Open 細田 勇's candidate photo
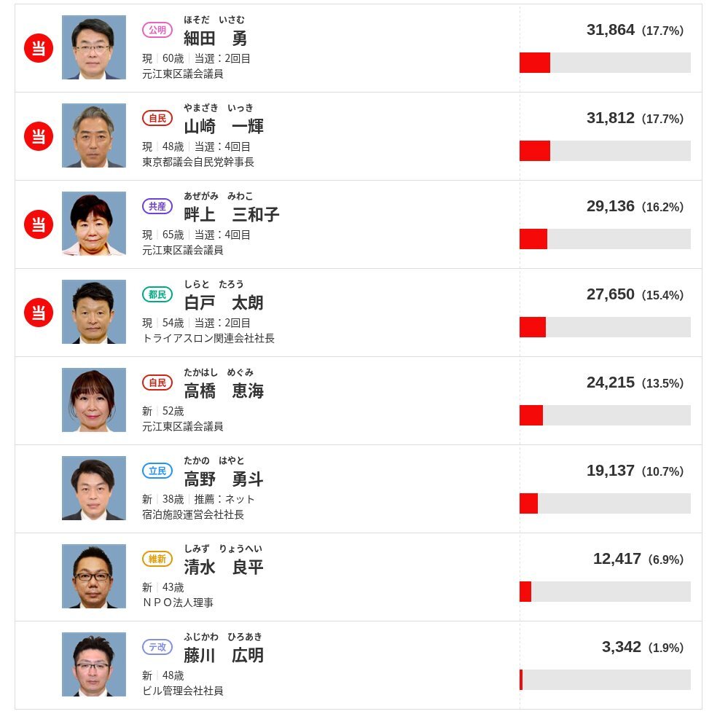 [x=94, y=47]
